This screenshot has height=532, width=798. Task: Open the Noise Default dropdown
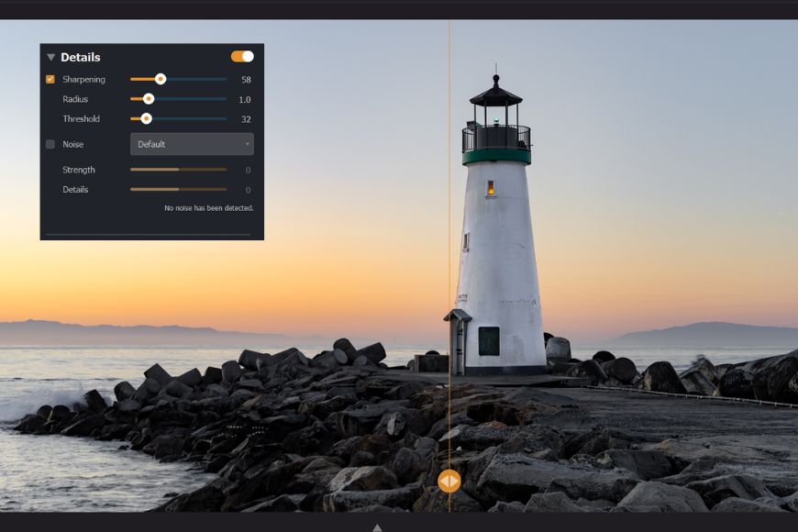192,144
